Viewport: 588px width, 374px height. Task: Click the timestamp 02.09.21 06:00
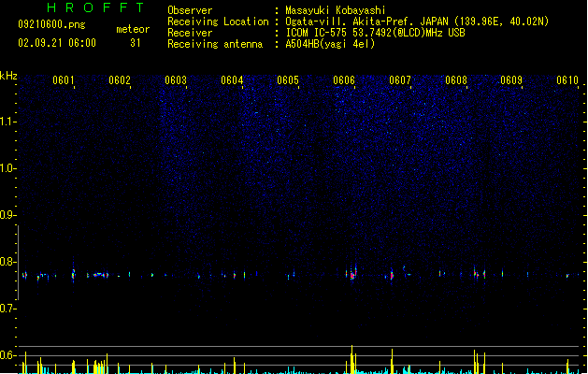pos(57,43)
